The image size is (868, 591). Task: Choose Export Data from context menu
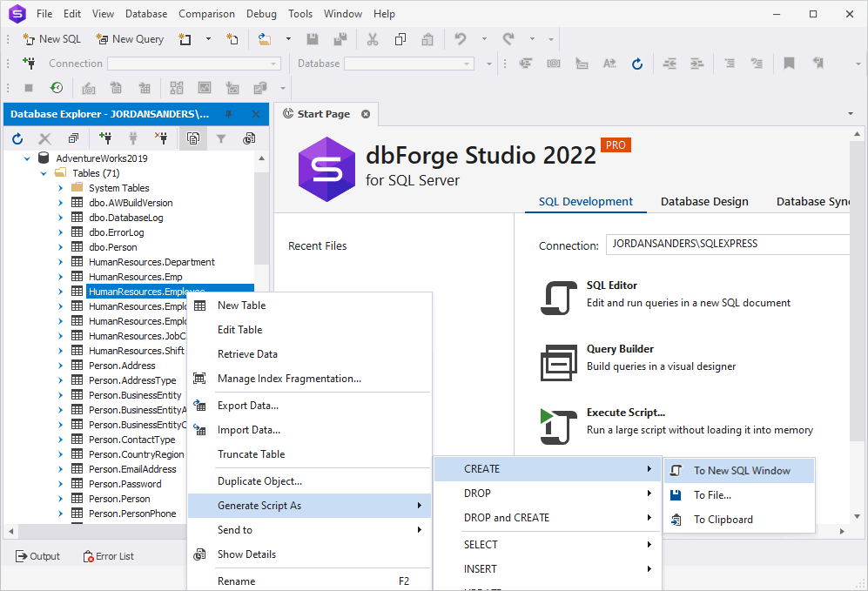pos(309,406)
